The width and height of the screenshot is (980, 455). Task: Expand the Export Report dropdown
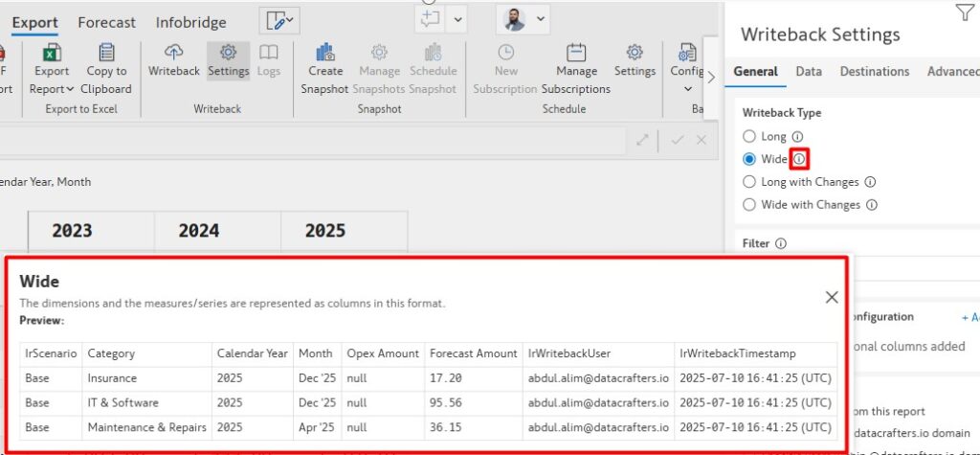pyautogui.click(x=71, y=89)
